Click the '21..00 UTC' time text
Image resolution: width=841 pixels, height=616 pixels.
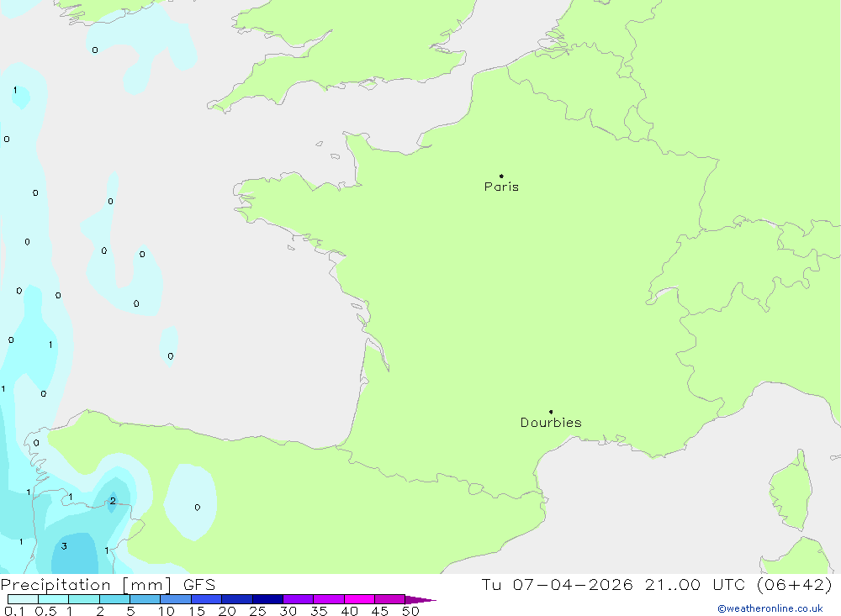696,585
